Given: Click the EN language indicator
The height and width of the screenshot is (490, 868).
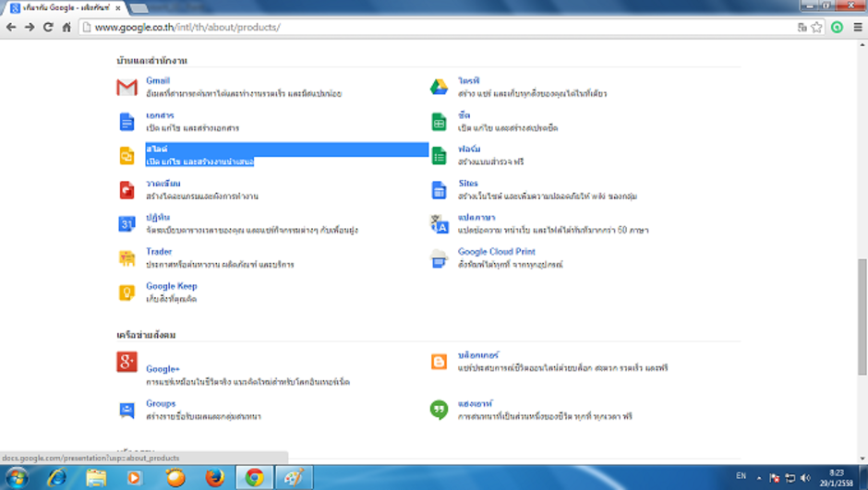Looking at the screenshot, I should 741,476.
